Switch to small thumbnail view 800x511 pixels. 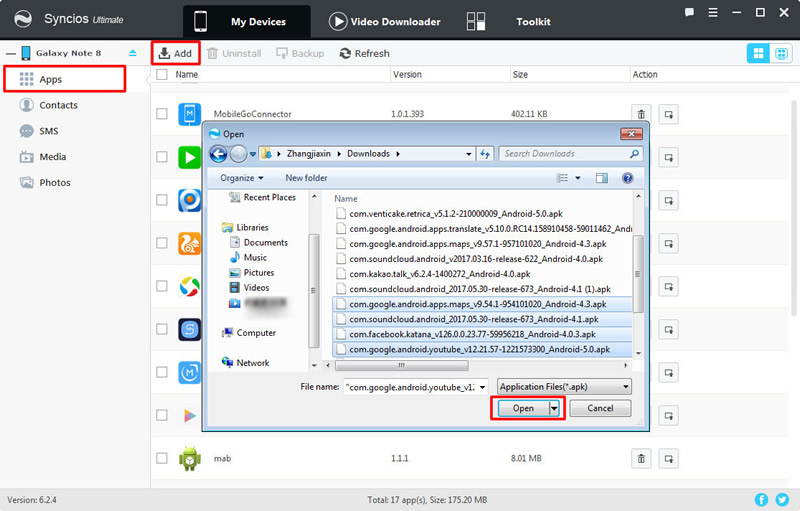tap(781, 53)
